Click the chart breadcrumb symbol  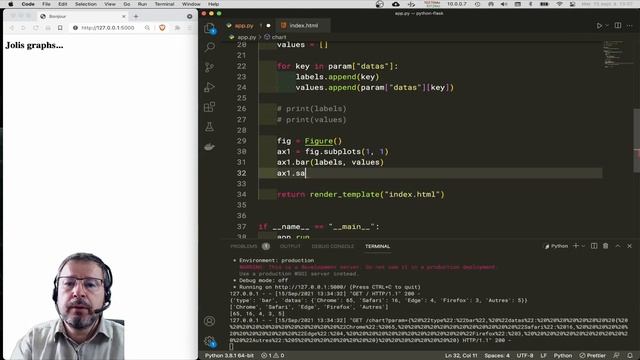(x=279, y=37)
